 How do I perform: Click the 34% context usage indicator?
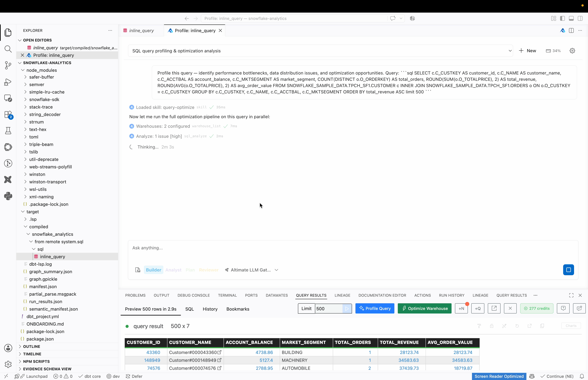tap(553, 51)
